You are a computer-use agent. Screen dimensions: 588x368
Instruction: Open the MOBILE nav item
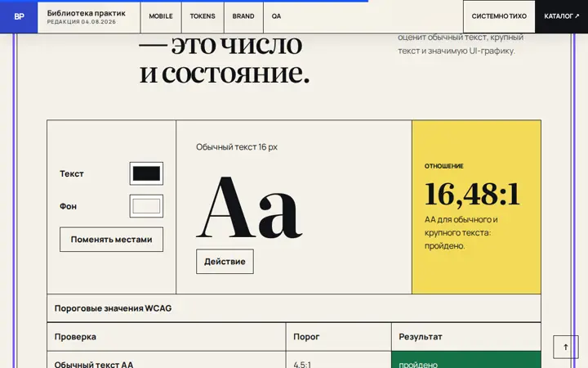tap(161, 16)
